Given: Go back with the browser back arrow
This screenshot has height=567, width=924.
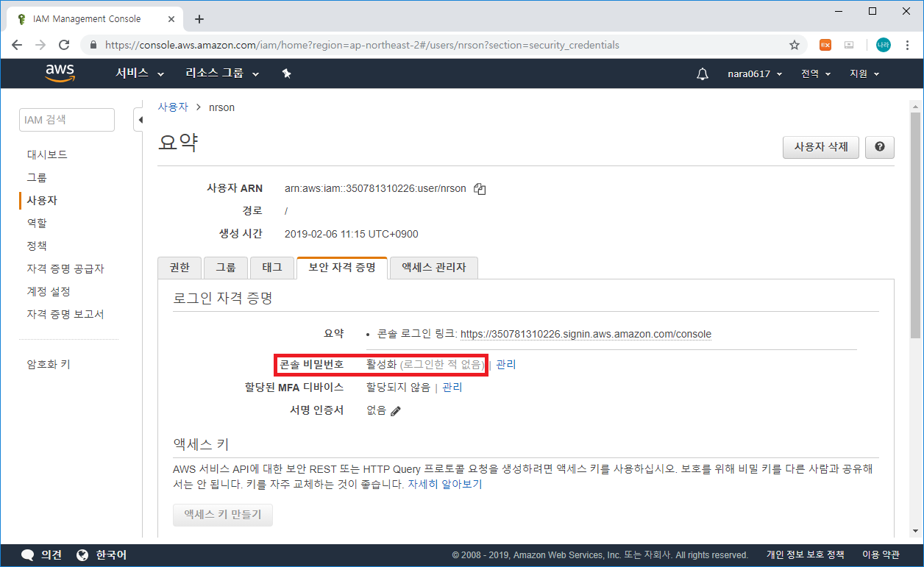Looking at the screenshot, I should point(17,45).
